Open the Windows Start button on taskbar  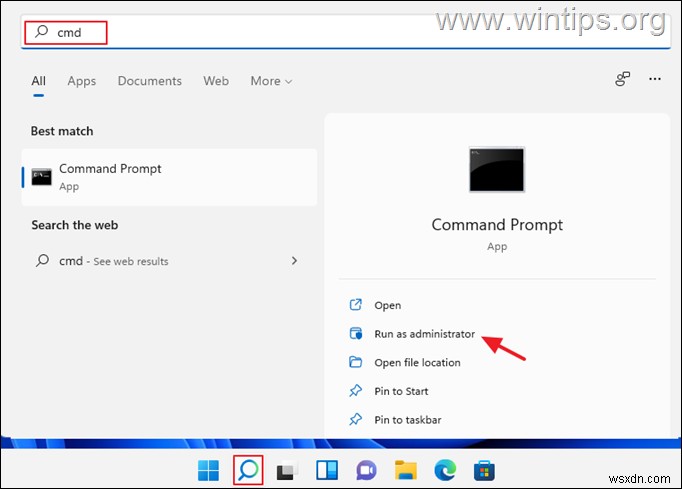(208, 470)
